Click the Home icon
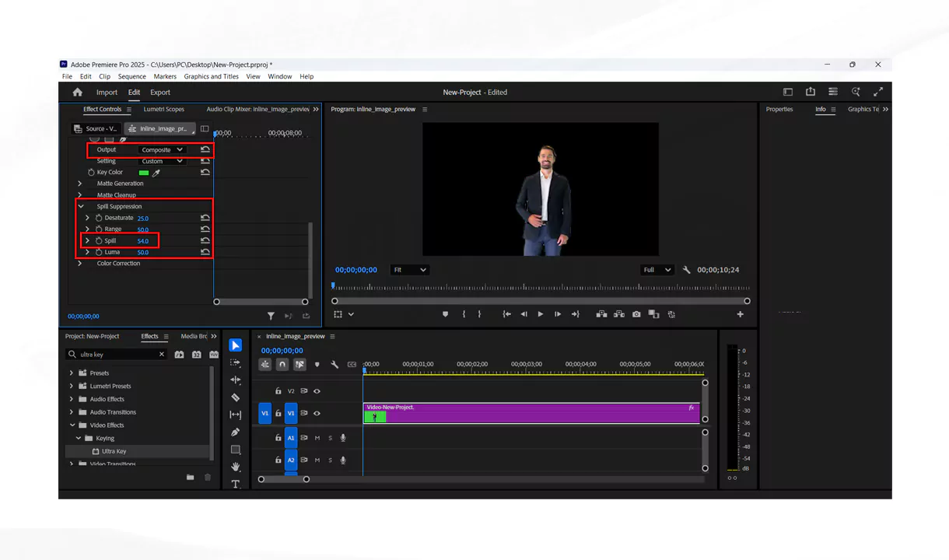The image size is (949, 560). click(77, 92)
